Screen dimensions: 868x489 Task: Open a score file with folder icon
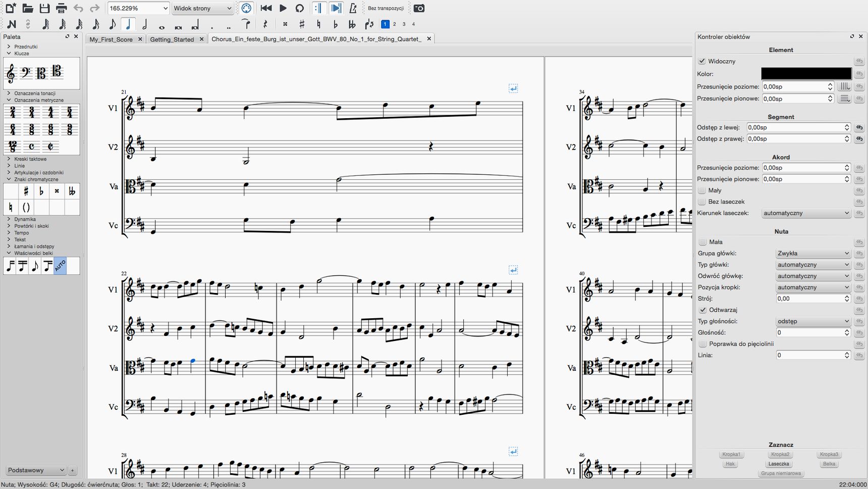point(28,8)
